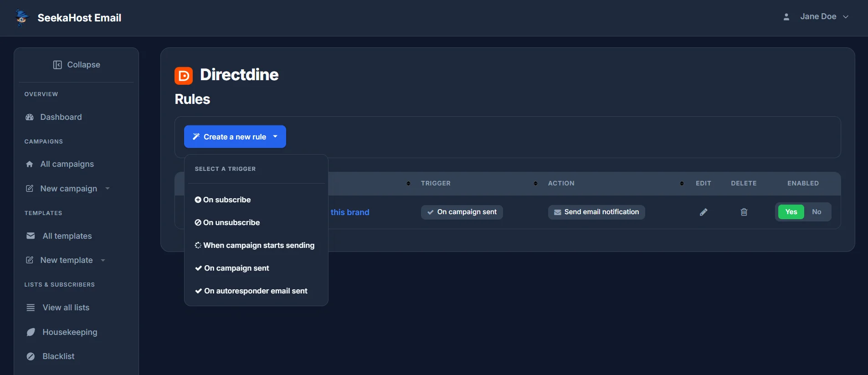Open the 'this brand' link
The image size is (868, 375).
350,212
